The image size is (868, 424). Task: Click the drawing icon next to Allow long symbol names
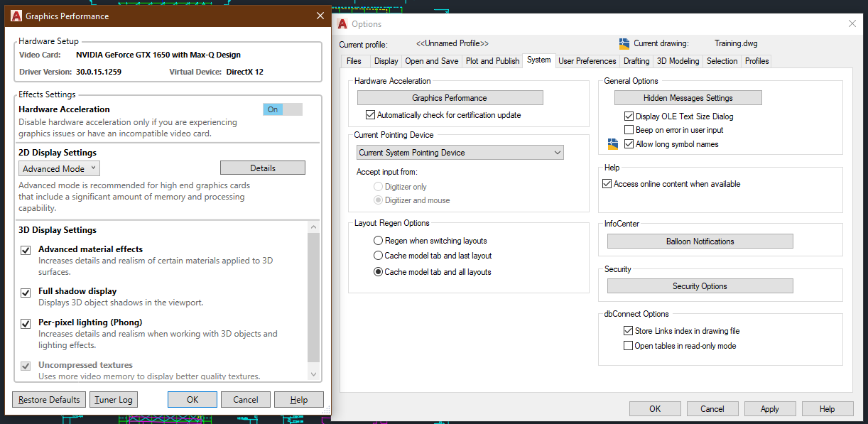click(x=613, y=144)
